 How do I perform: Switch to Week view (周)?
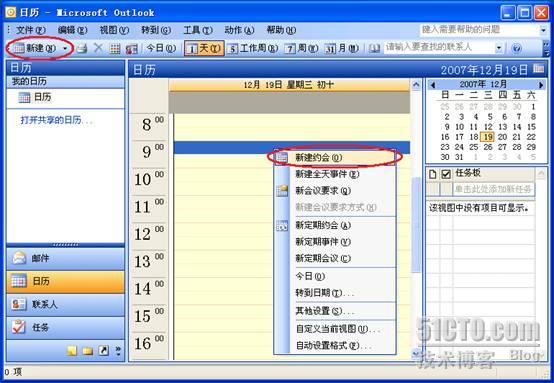[302, 48]
